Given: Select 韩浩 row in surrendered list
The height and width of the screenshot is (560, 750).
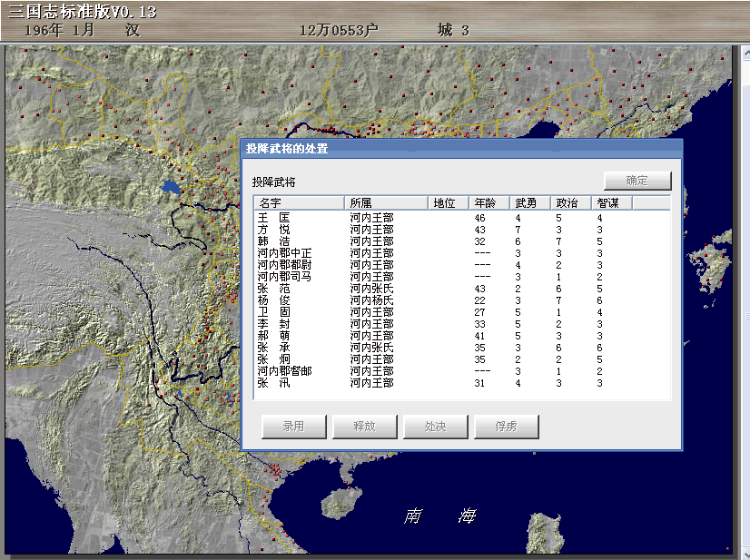Looking at the screenshot, I should point(273,241).
